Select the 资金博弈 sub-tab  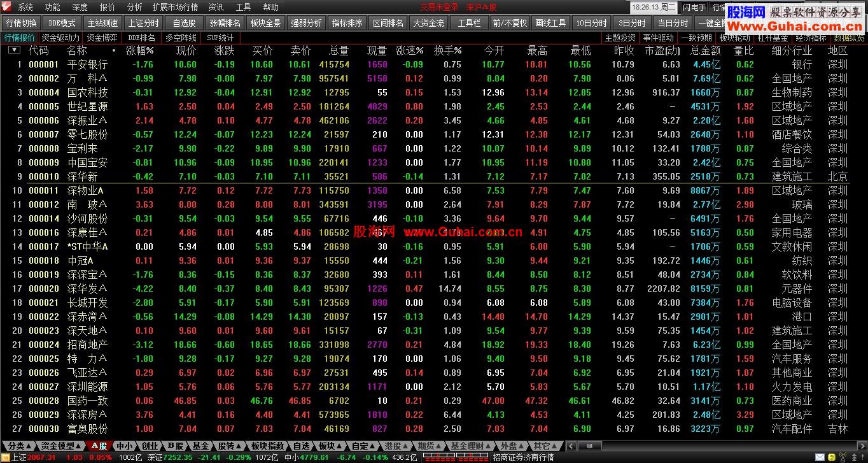pos(102,38)
